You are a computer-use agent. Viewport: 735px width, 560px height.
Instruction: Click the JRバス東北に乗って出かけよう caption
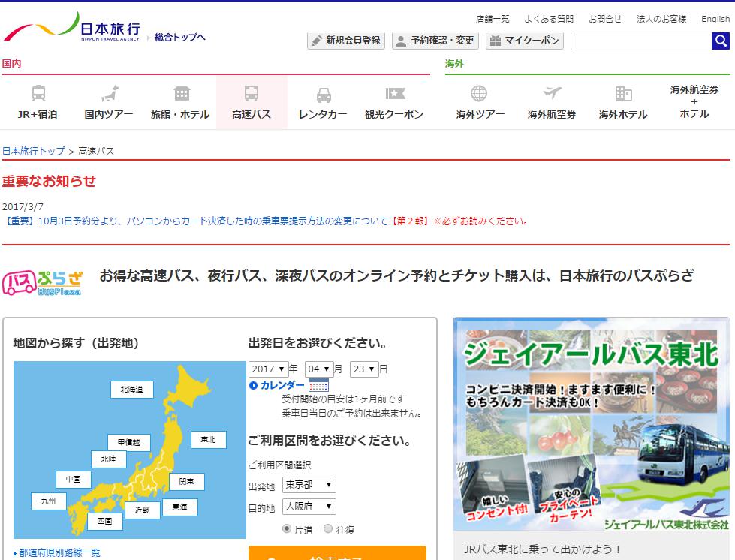click(x=542, y=549)
